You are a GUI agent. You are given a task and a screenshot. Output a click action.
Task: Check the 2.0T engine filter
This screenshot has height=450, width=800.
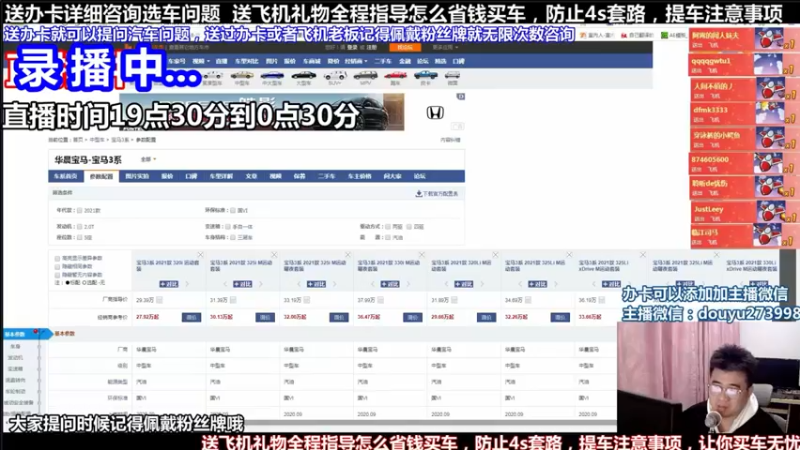coord(80,227)
